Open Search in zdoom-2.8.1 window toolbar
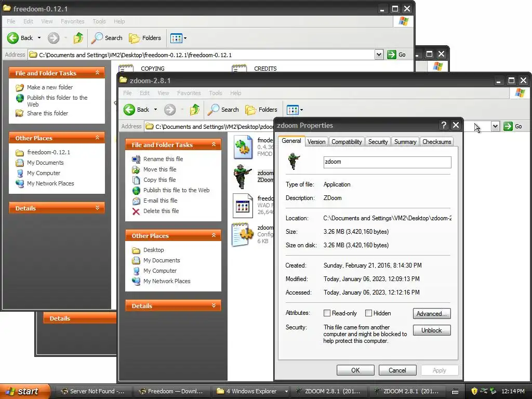This screenshot has width=532, height=399. (223, 110)
